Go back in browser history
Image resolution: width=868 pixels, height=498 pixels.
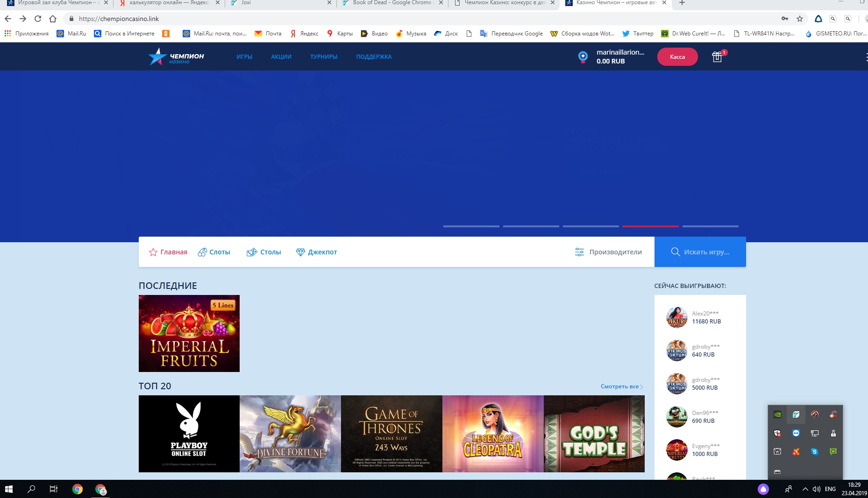(8, 19)
